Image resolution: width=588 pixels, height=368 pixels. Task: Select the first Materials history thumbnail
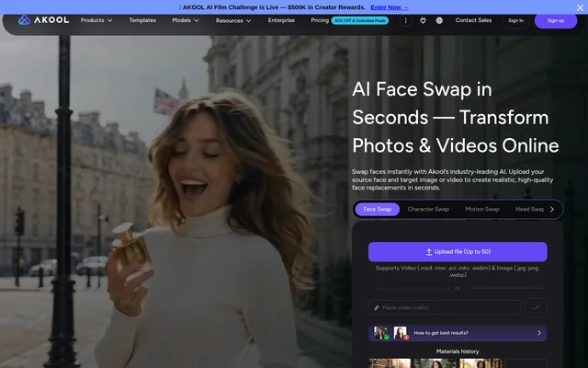pyautogui.click(x=390, y=363)
